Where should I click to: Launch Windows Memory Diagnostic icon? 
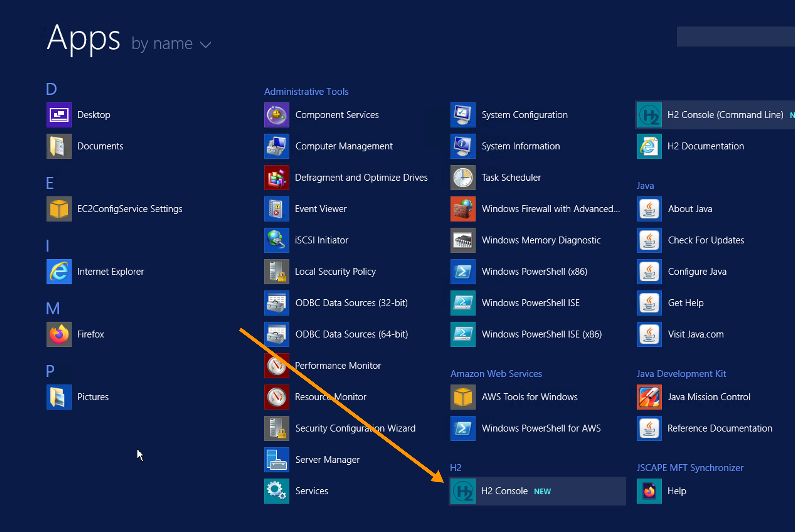click(x=463, y=240)
